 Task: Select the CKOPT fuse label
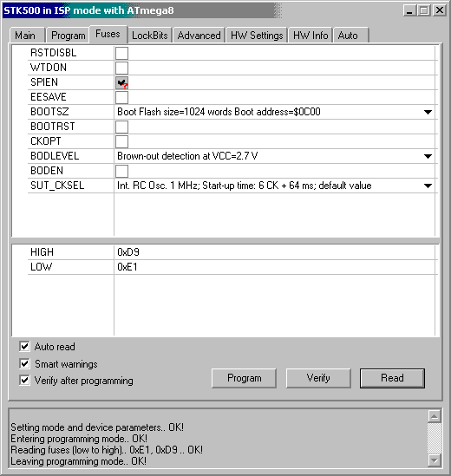[46, 142]
